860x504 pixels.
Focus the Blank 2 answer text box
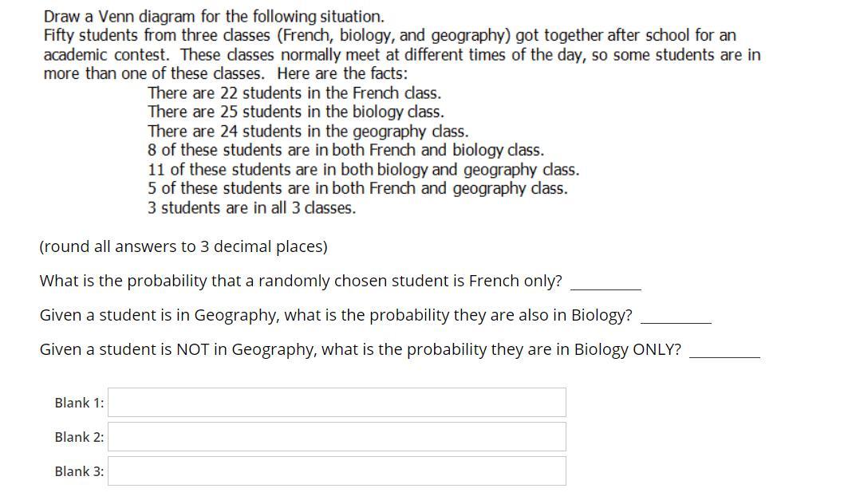337,437
